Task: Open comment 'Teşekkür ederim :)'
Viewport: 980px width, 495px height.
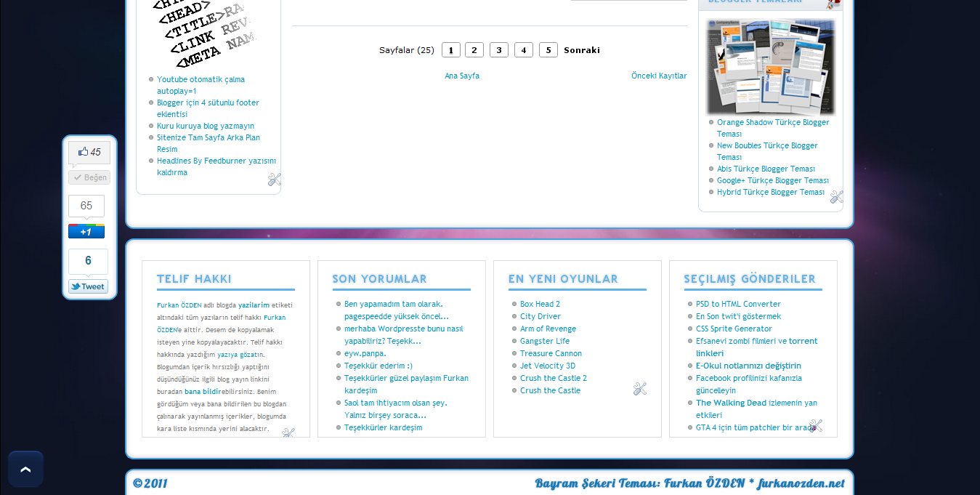Action: click(378, 366)
